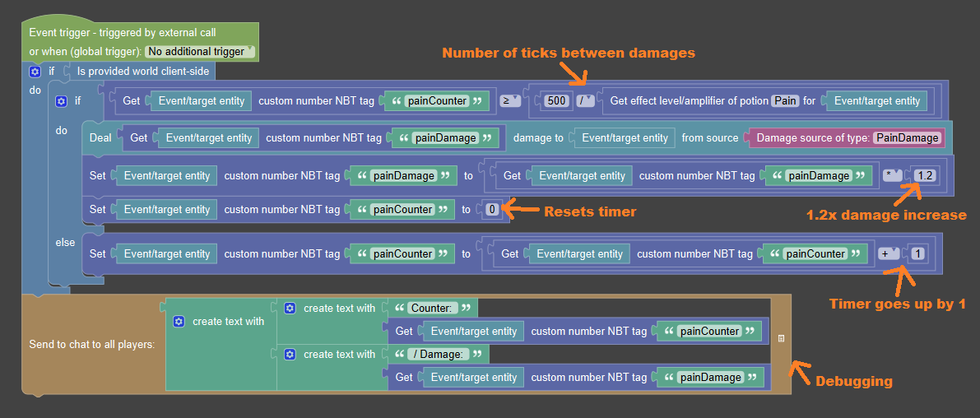Edit the '/ Damage:' text field

click(438, 355)
